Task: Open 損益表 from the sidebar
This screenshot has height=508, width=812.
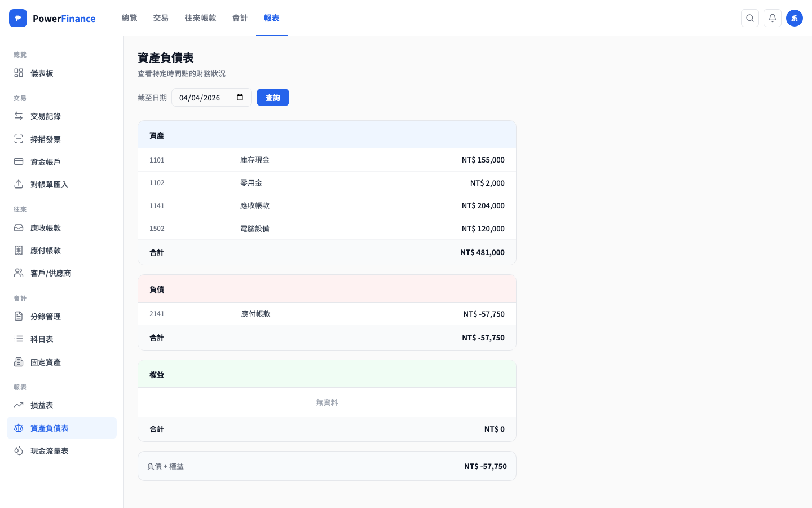Action: (x=42, y=405)
